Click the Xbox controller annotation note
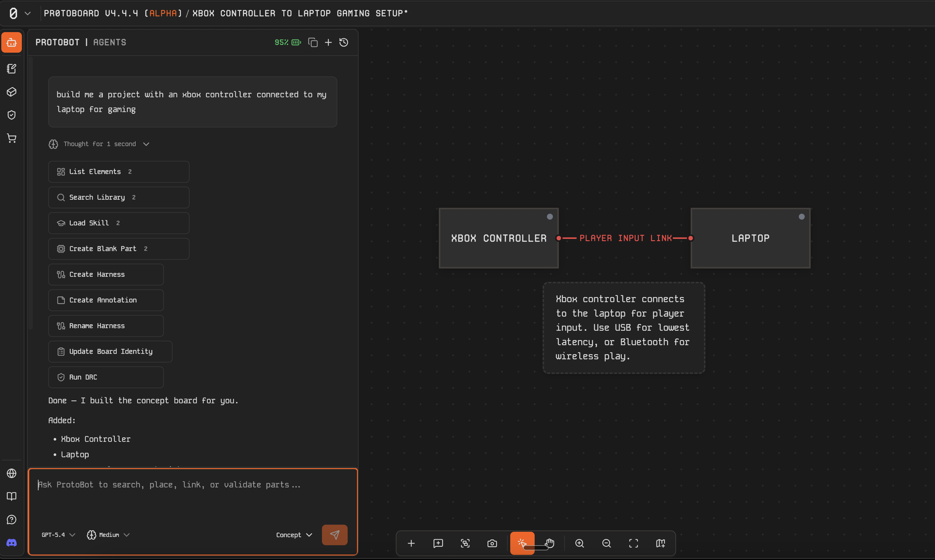The image size is (935, 560). point(624,328)
